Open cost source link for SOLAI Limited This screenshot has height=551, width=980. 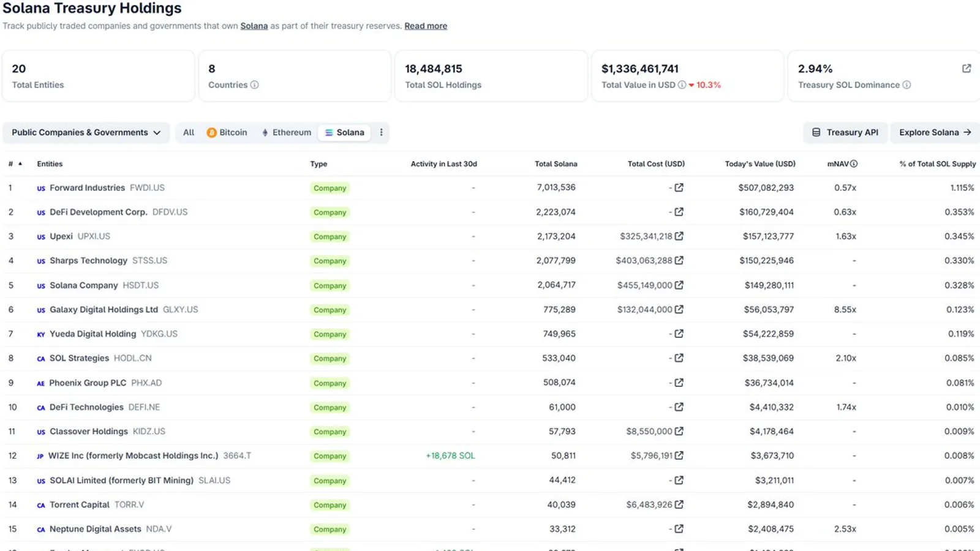pos(679,481)
